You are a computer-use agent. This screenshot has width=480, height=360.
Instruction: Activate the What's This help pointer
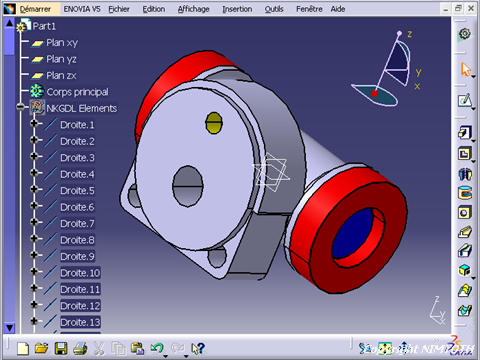point(198,349)
